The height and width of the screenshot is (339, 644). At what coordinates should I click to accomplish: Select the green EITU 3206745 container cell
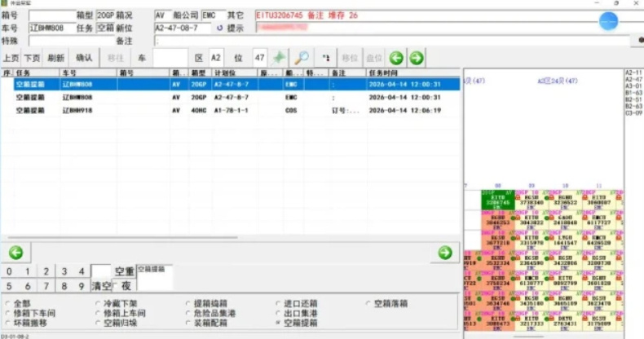click(x=498, y=200)
